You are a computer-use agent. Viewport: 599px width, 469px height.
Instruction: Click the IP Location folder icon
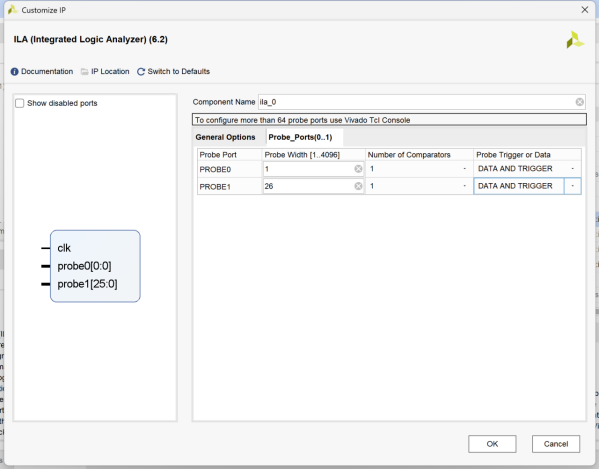click(x=84, y=71)
